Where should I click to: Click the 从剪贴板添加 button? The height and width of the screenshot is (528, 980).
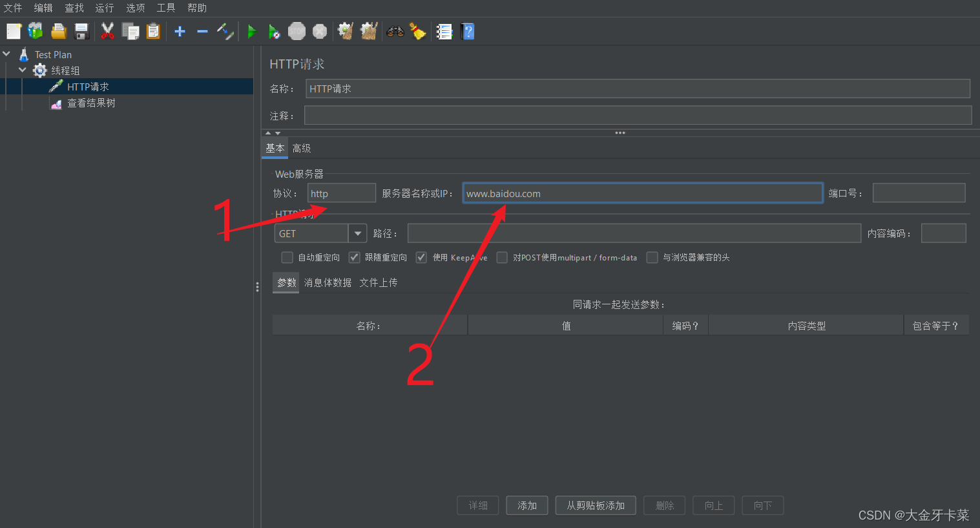596,505
